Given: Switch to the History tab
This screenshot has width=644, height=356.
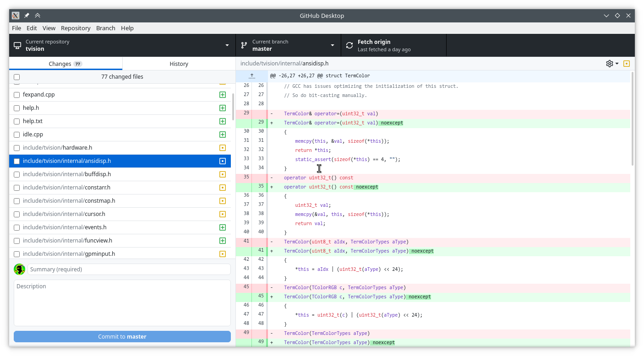Looking at the screenshot, I should coord(179,64).
